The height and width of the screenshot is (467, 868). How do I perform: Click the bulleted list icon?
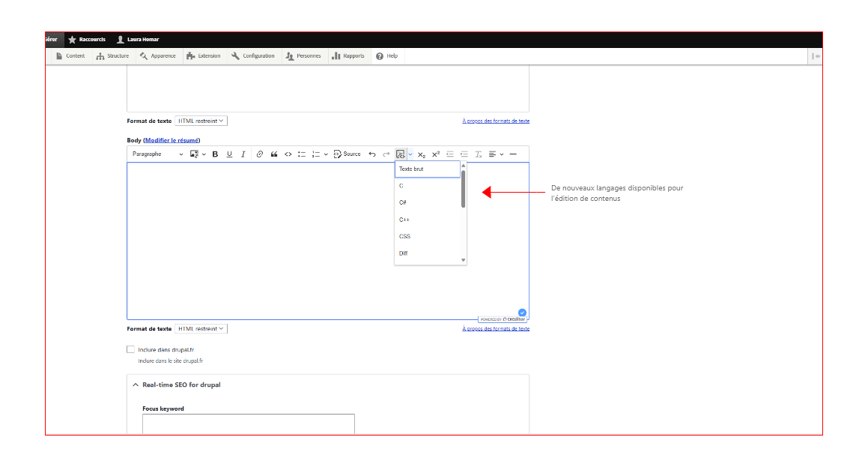coord(302,154)
